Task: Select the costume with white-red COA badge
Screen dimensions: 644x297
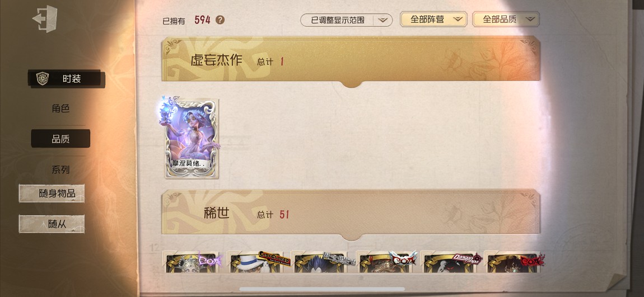Action: (386, 262)
